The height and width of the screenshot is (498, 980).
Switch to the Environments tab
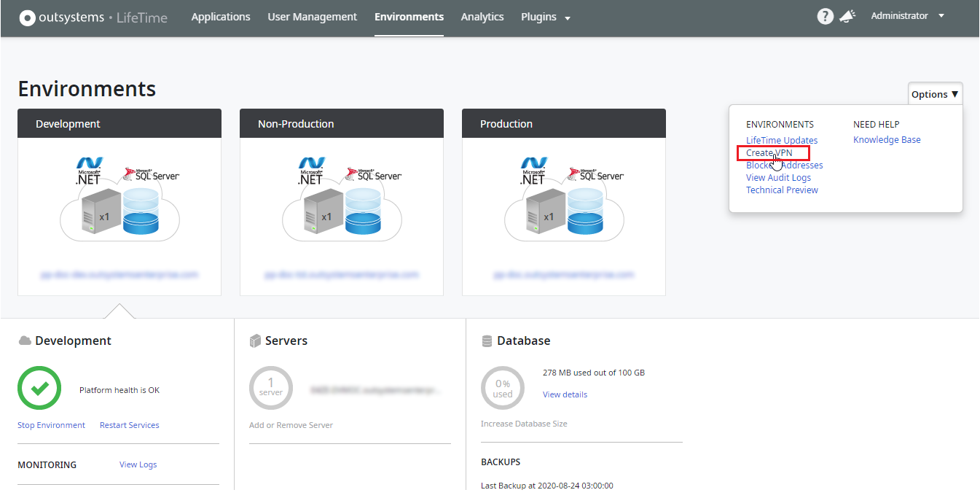[409, 17]
